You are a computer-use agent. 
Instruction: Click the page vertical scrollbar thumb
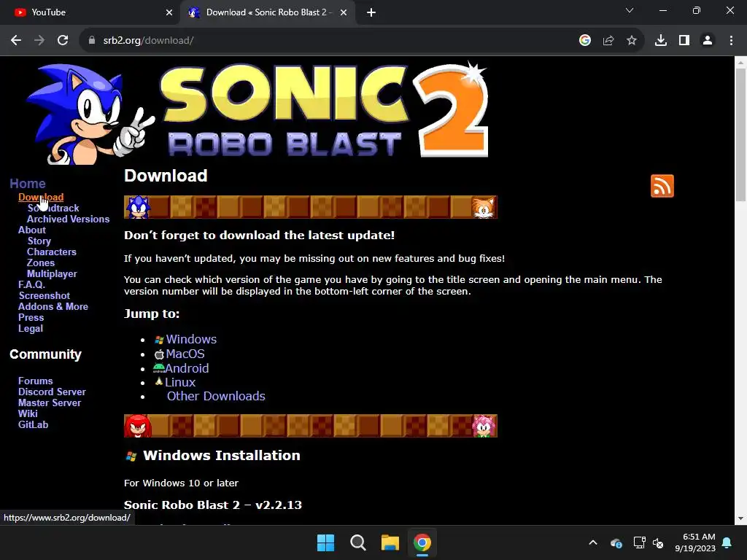[x=741, y=135]
